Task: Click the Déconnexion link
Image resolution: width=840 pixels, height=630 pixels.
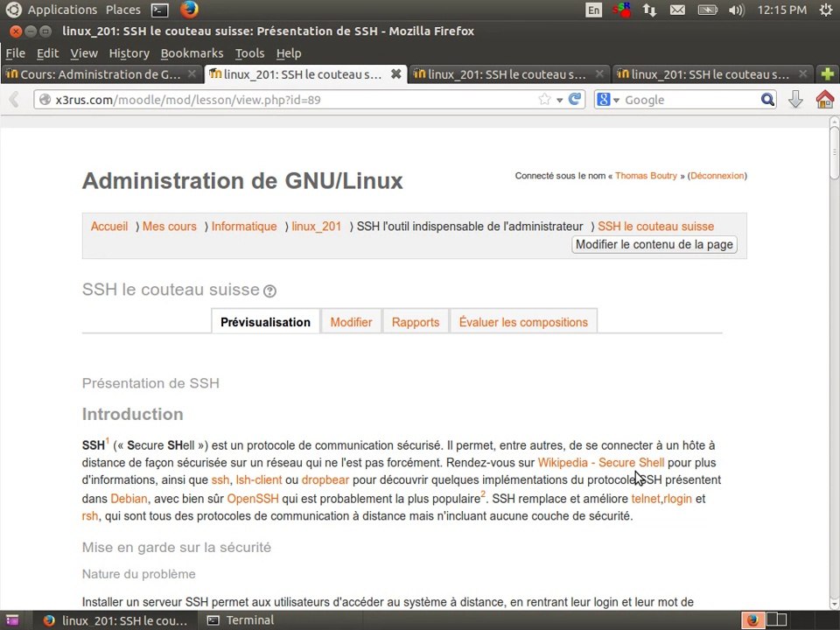Action: [x=717, y=176]
